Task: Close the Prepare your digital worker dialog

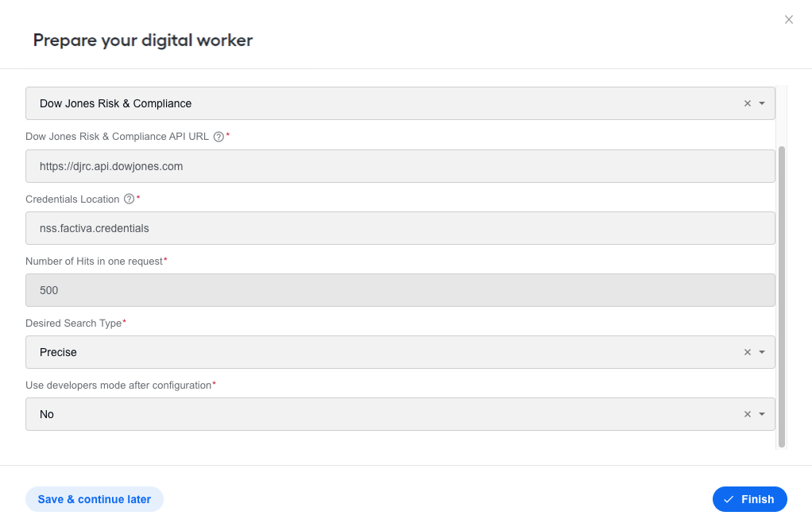Action: 789,20
